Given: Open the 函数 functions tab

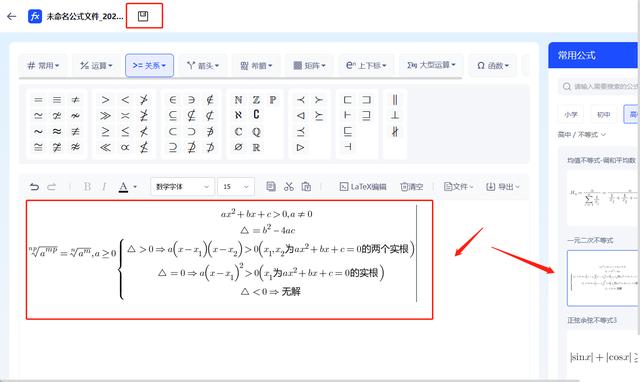Looking at the screenshot, I should 493,65.
